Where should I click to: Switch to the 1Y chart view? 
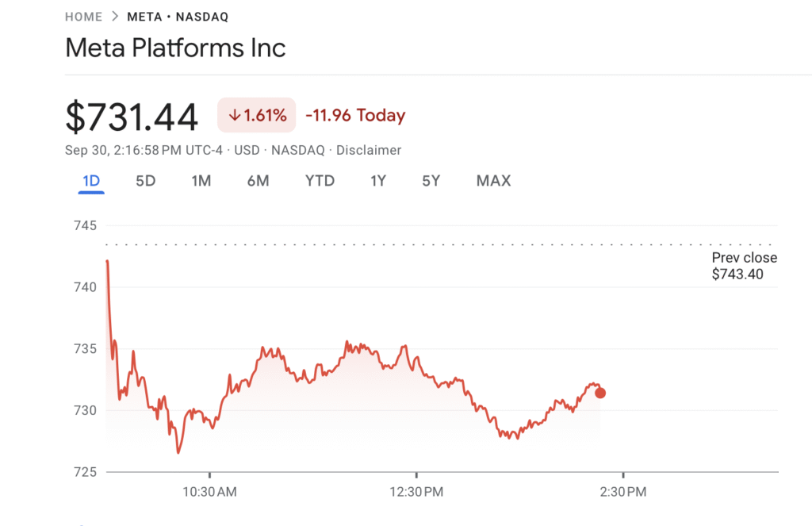378,181
